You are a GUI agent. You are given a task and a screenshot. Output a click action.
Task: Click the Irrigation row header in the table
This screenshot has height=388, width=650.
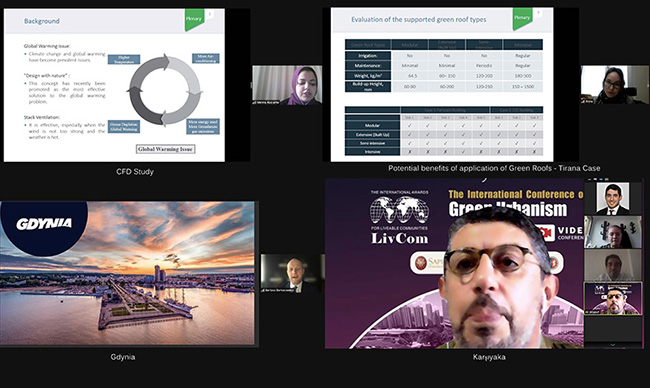(x=368, y=56)
